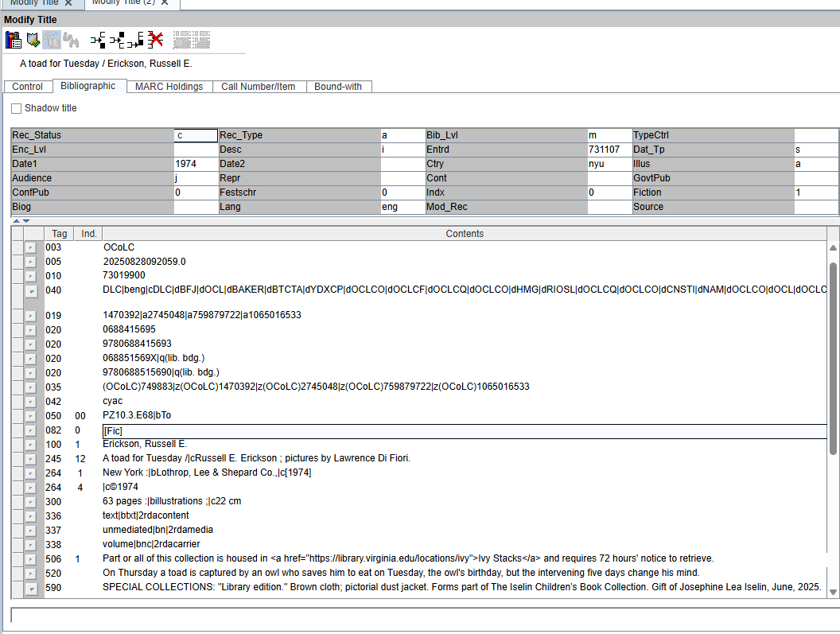Close the first Modify Title tab
The image size is (840, 634).
[x=68, y=2]
